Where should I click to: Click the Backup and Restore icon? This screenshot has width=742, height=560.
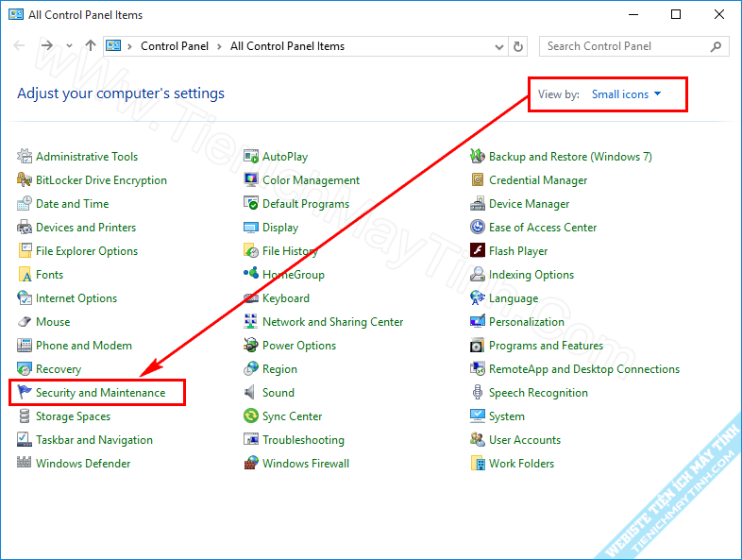click(x=478, y=156)
